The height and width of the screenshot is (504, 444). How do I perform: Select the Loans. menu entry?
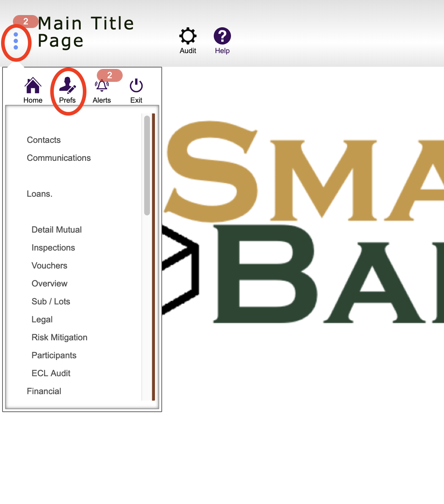click(x=40, y=194)
